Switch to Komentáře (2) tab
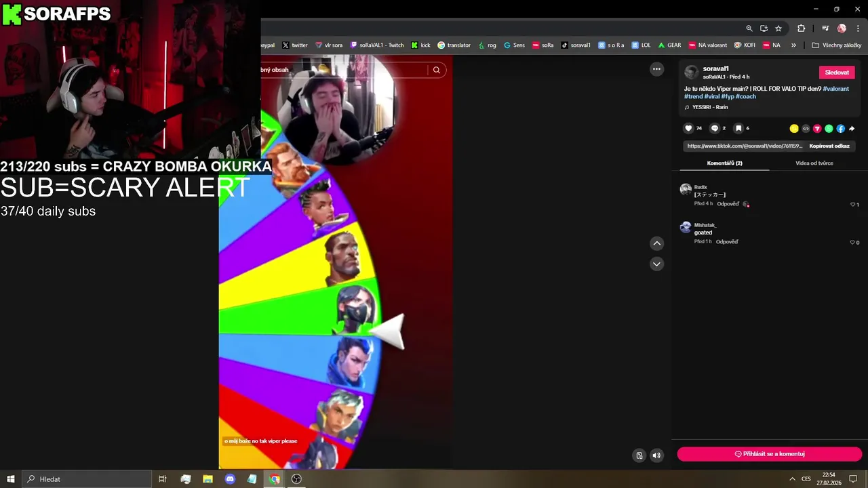868x488 pixels. 724,163
